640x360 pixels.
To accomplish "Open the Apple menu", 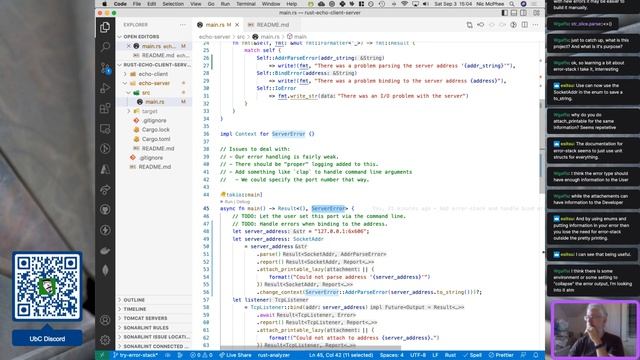I will click(x=104, y=4).
